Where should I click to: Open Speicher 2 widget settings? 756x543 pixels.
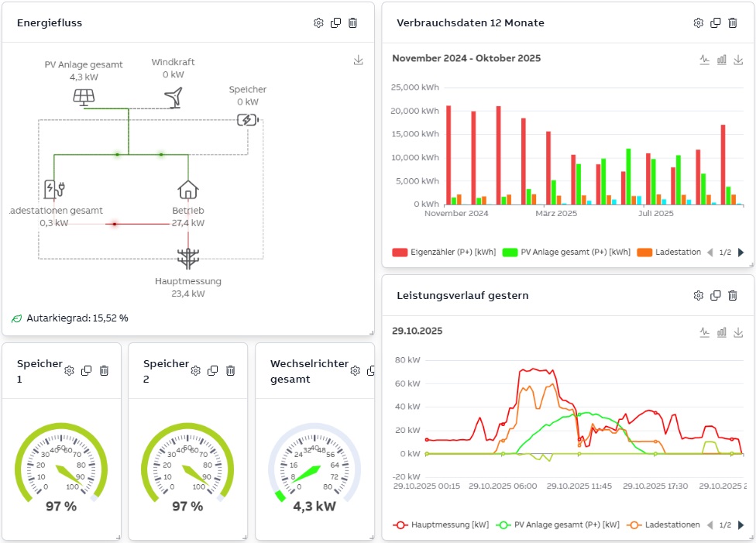195,371
